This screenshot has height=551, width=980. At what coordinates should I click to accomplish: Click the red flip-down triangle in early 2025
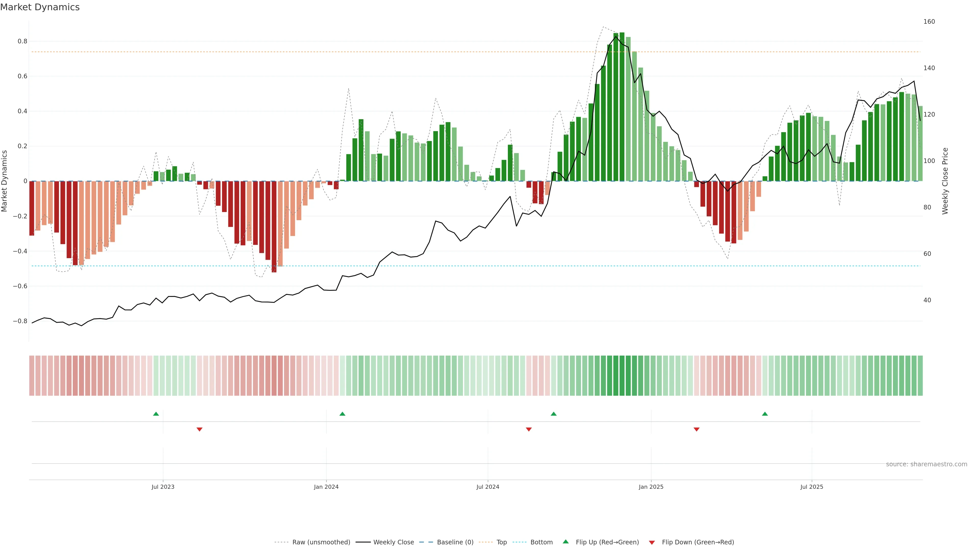point(696,429)
